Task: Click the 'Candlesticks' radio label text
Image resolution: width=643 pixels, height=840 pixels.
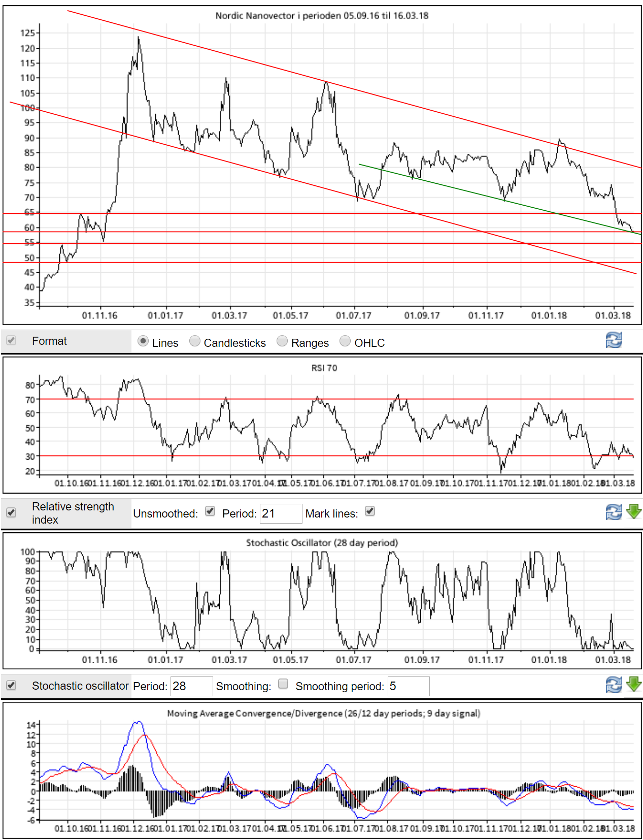Action: pyautogui.click(x=235, y=343)
